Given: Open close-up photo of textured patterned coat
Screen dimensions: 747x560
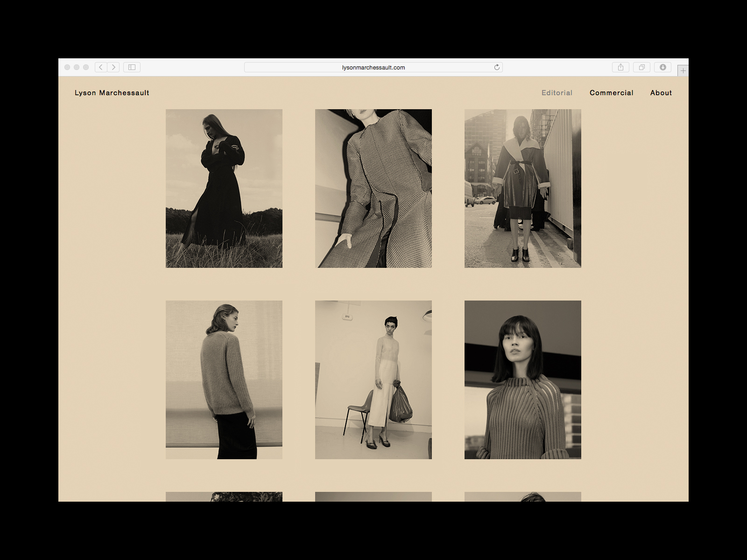Looking at the screenshot, I should click(x=373, y=189).
